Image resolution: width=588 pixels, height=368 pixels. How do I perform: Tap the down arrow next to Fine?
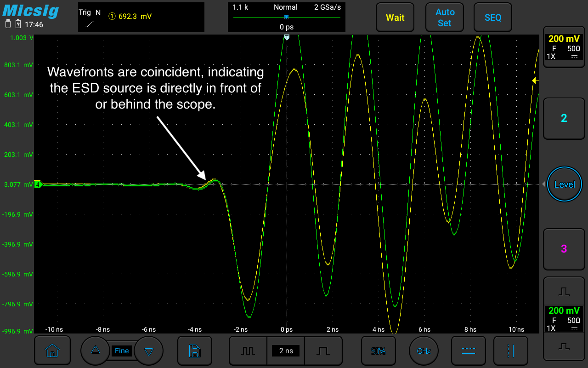point(148,351)
